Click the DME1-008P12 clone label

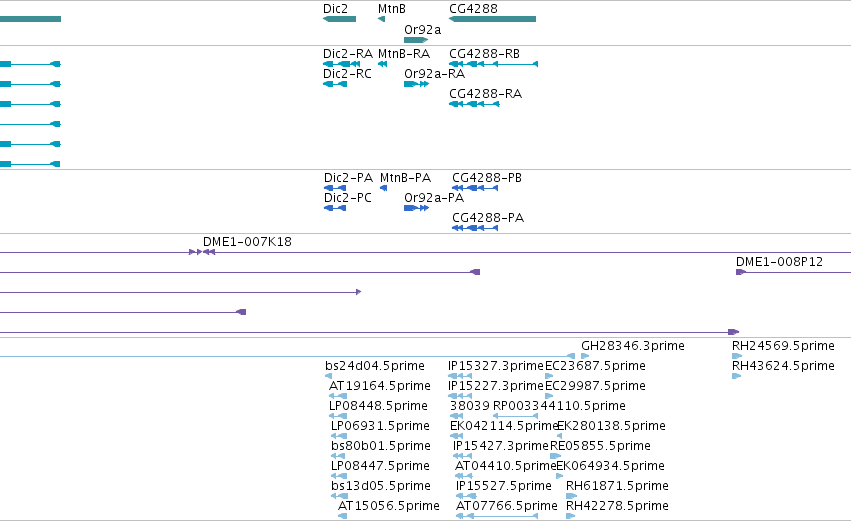click(779, 262)
